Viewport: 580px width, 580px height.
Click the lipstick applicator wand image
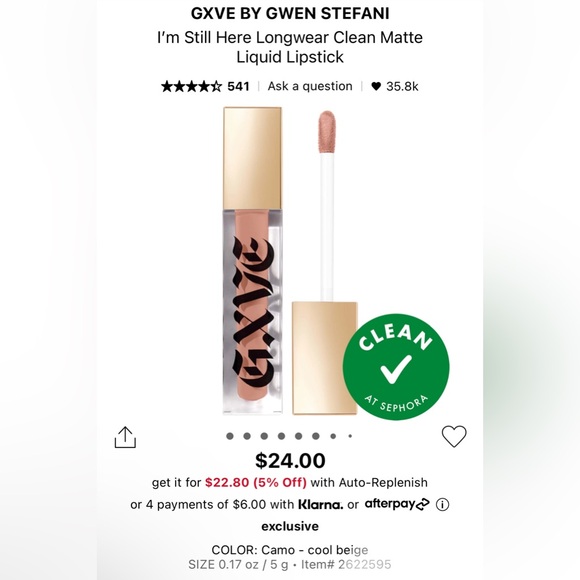[x=325, y=262]
